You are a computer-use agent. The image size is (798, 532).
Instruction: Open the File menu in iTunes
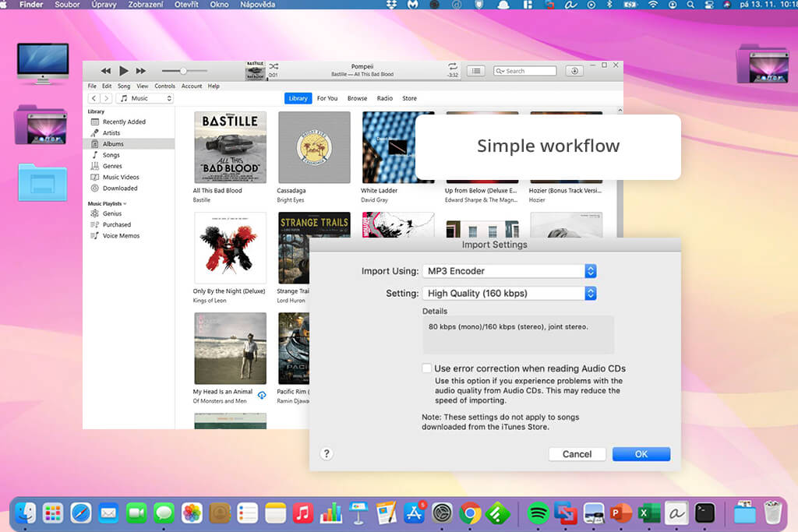click(92, 86)
